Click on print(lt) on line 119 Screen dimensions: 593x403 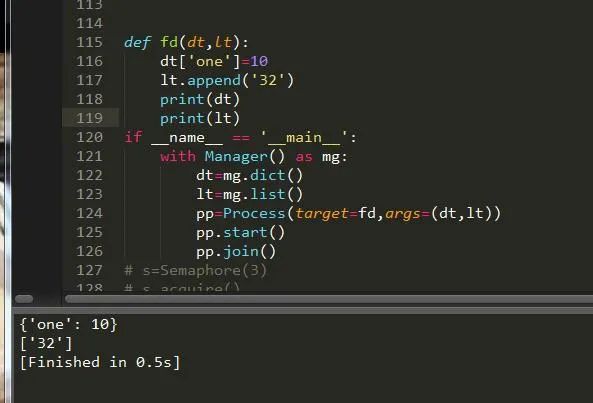(200, 118)
